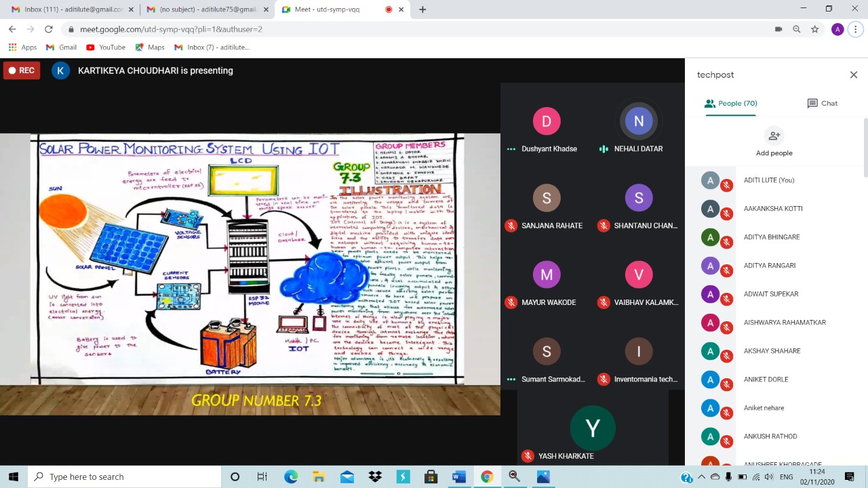Select ADITI LUTE (You) in the people list
This screenshot has height=488, width=868.
(x=774, y=180)
